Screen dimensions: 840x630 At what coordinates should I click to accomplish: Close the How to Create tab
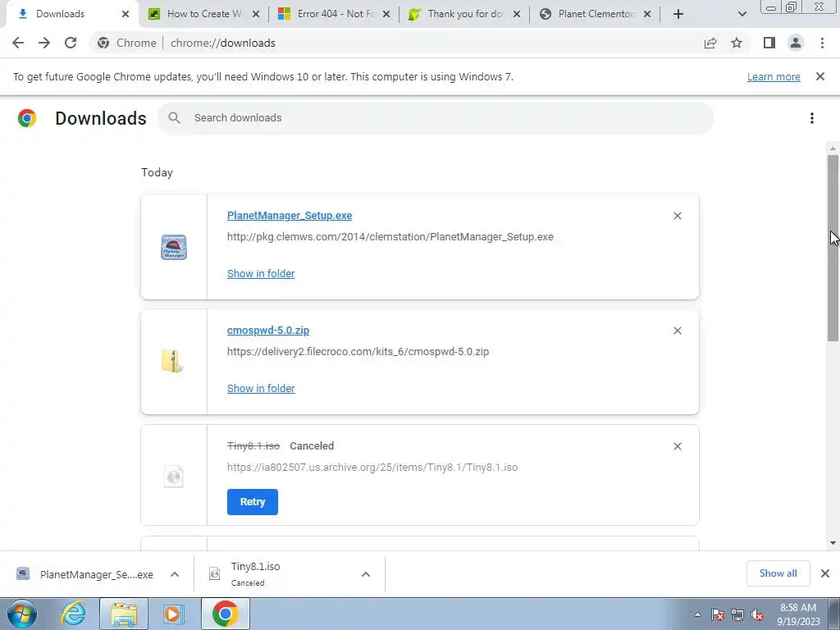click(256, 14)
